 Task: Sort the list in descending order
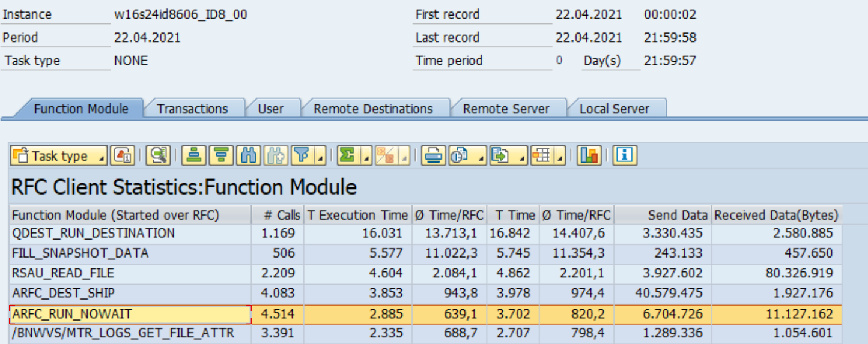click(221, 156)
